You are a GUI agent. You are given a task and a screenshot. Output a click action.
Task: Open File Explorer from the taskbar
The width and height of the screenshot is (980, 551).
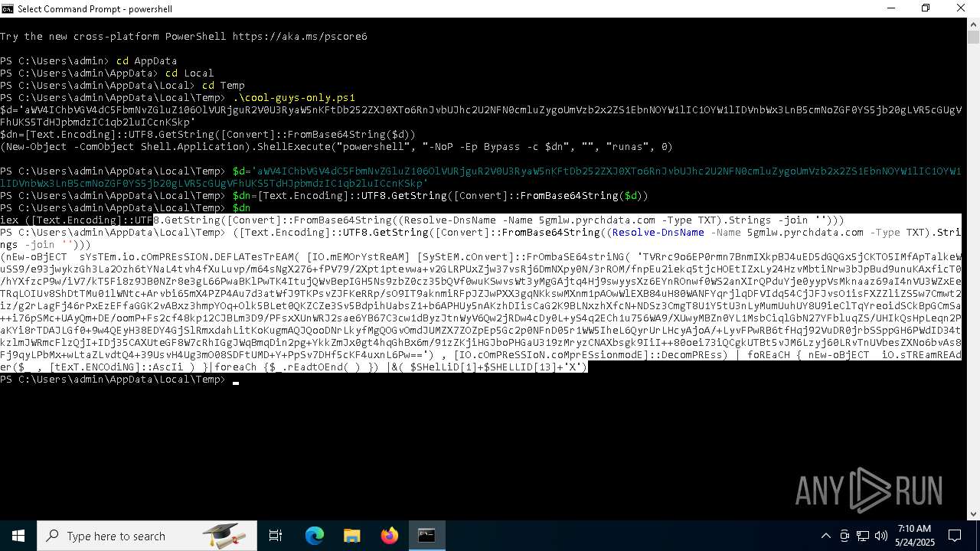(x=352, y=536)
